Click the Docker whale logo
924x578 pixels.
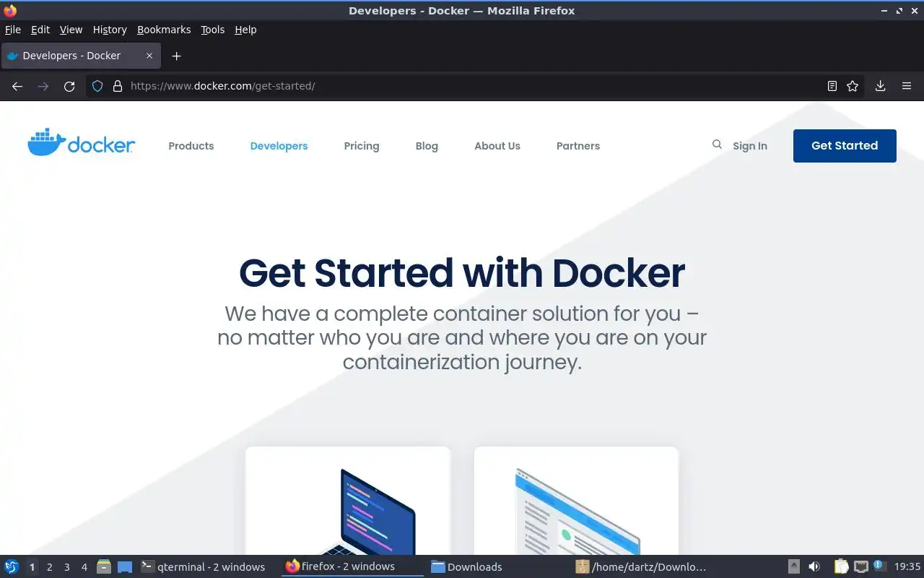(x=81, y=143)
